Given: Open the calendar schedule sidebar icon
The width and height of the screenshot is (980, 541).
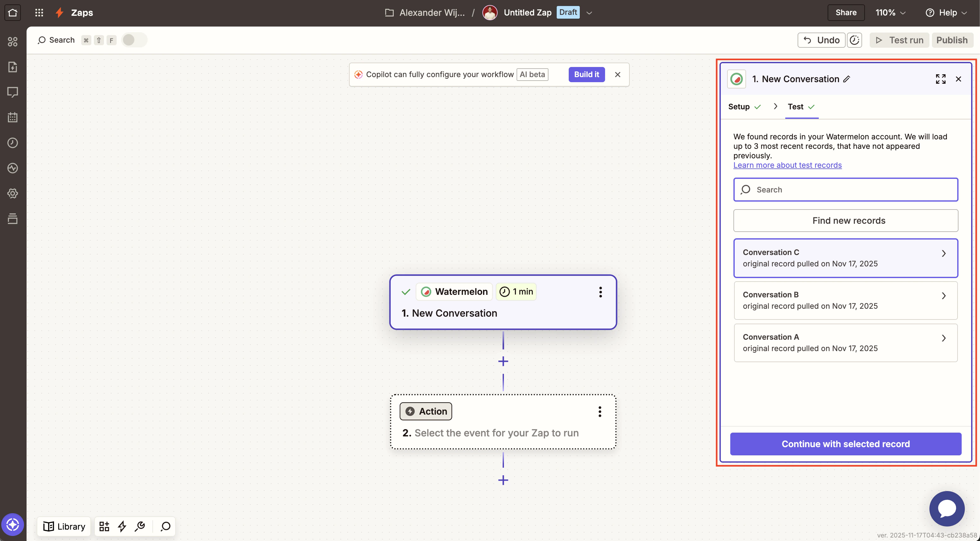Looking at the screenshot, I should (x=13, y=118).
